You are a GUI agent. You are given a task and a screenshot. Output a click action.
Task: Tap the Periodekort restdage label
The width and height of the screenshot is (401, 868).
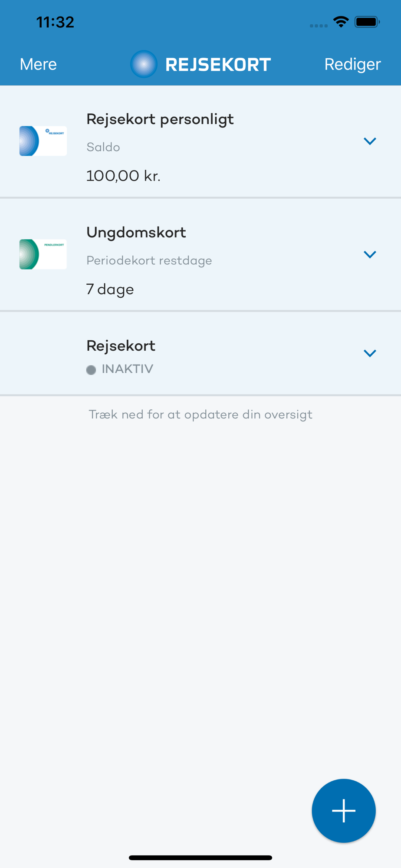pos(149,261)
